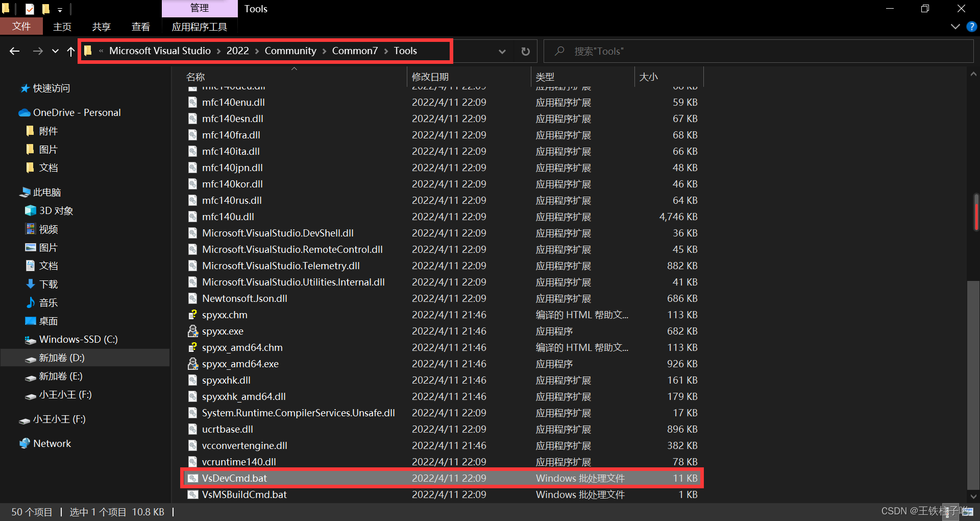Click the Forward navigation arrow
980x521 pixels.
tap(38, 51)
